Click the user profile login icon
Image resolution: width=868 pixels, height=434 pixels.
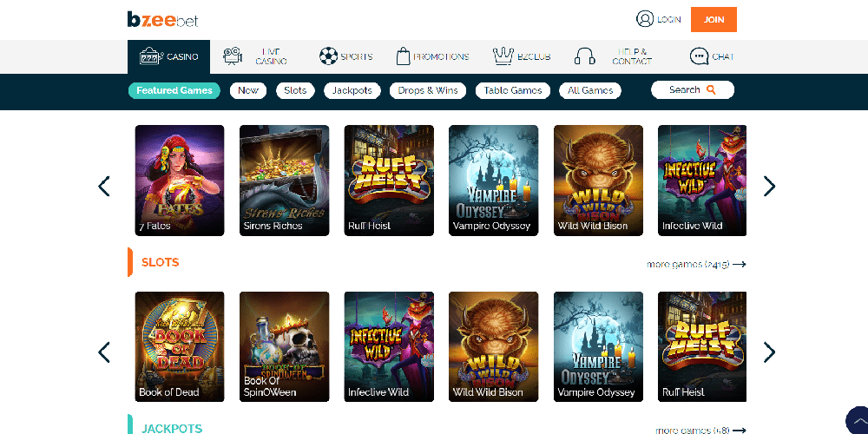[645, 19]
